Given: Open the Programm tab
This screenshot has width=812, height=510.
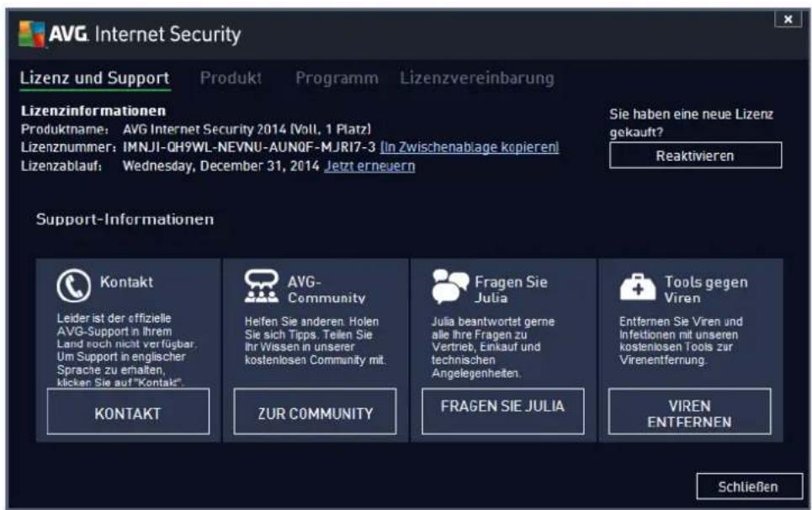Looking at the screenshot, I should coord(337,77).
